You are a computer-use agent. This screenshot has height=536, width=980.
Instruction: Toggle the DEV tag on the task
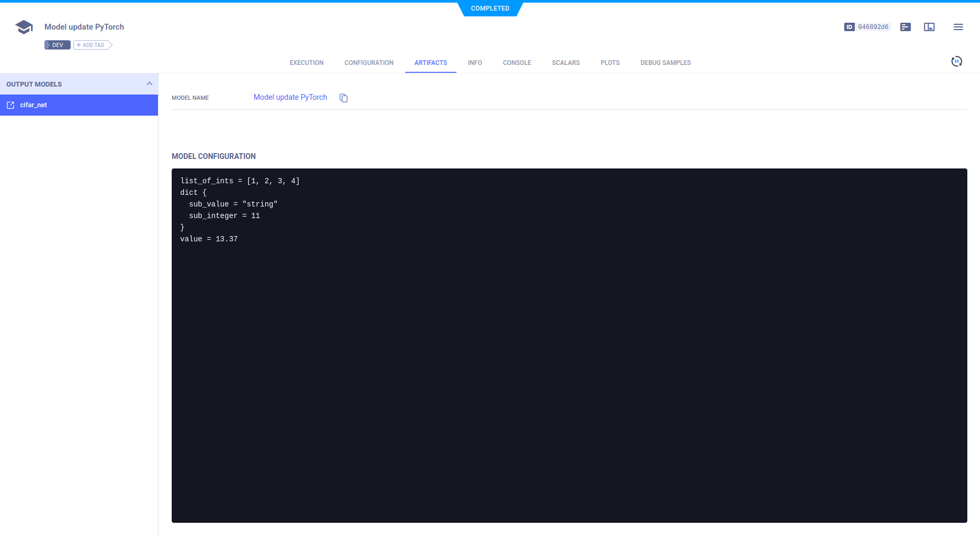(57, 45)
